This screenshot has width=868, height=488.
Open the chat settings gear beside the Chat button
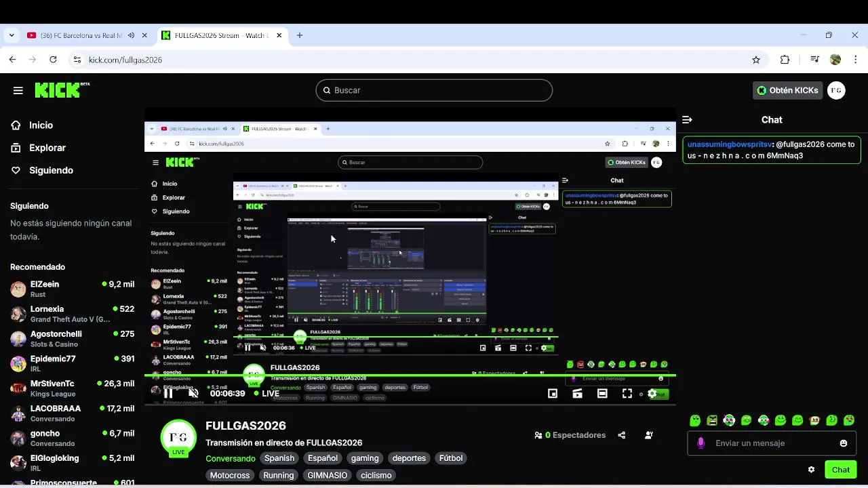click(811, 470)
